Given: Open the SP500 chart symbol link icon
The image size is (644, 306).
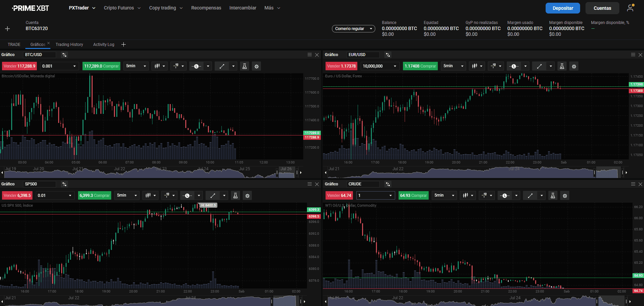Looking at the screenshot, I should pos(65,184).
